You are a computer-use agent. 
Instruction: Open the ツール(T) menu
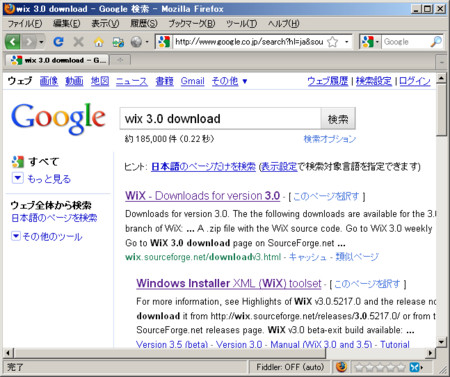pyautogui.click(x=242, y=24)
